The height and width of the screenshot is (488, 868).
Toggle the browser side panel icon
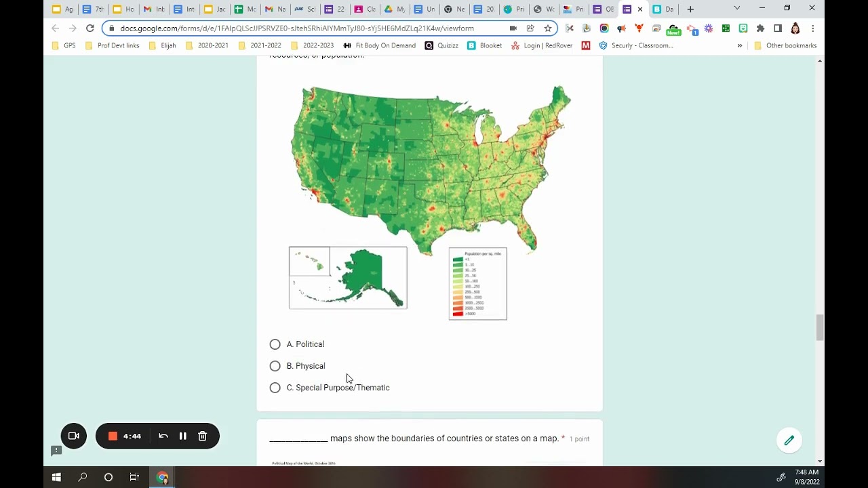[778, 28]
